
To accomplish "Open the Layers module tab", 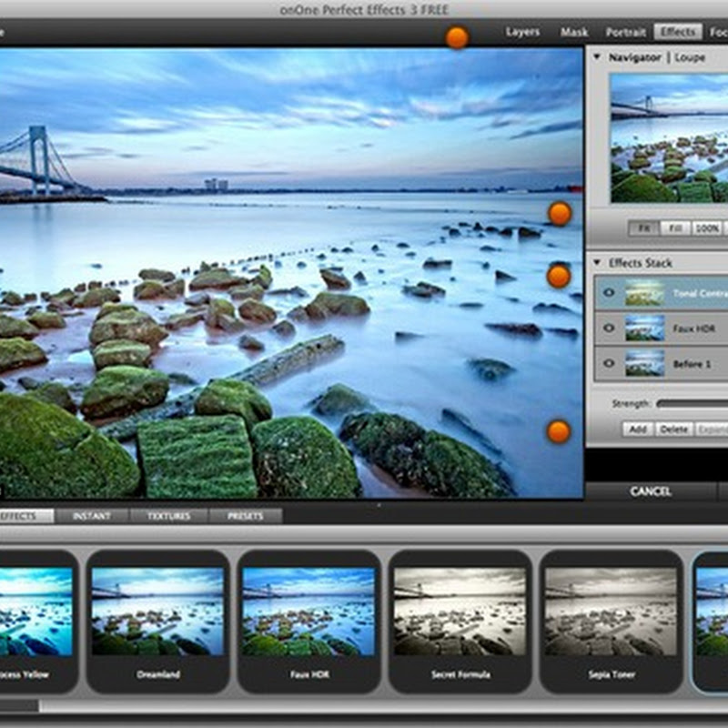I will 522,32.
